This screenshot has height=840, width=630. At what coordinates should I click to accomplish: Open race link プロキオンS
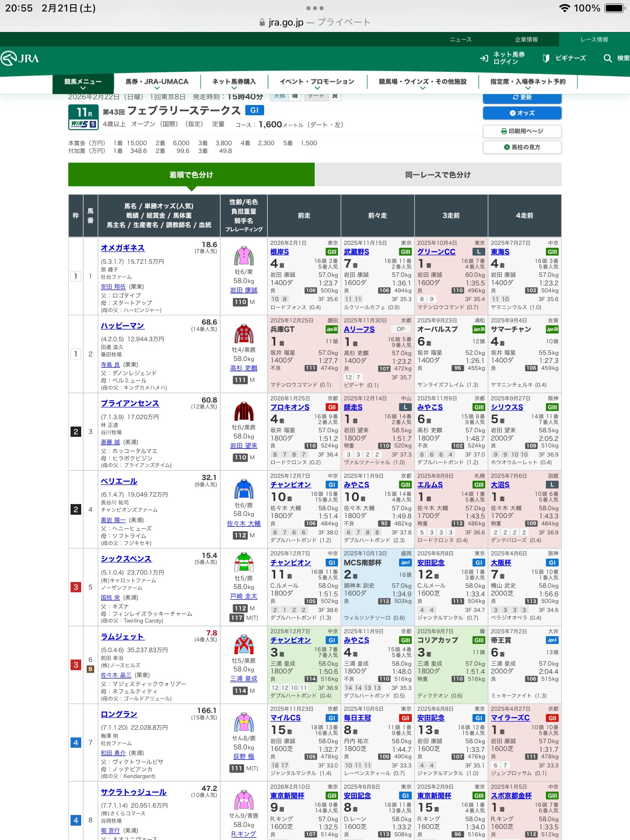[x=290, y=407]
